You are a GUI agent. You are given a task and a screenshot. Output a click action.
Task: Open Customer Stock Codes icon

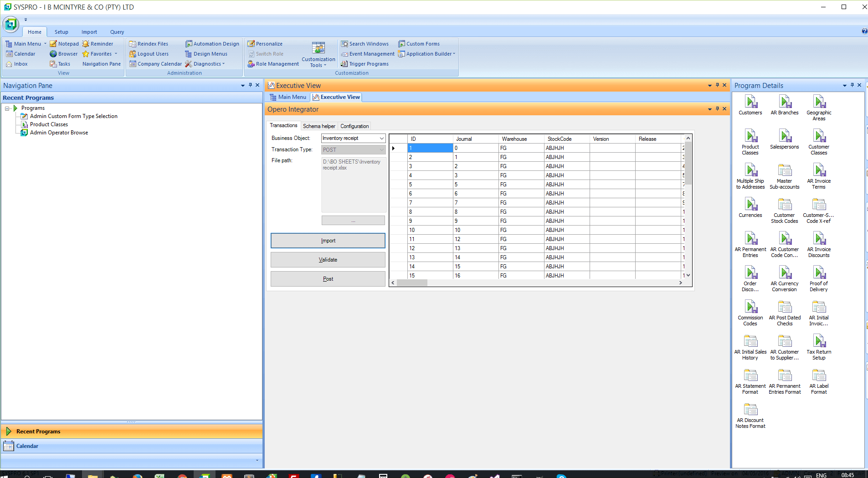click(784, 210)
